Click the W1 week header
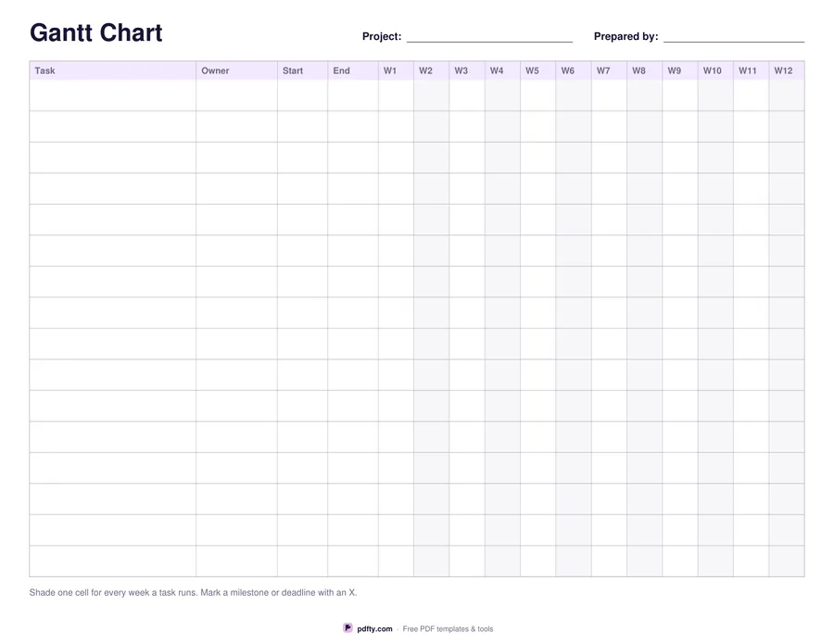 pos(396,70)
